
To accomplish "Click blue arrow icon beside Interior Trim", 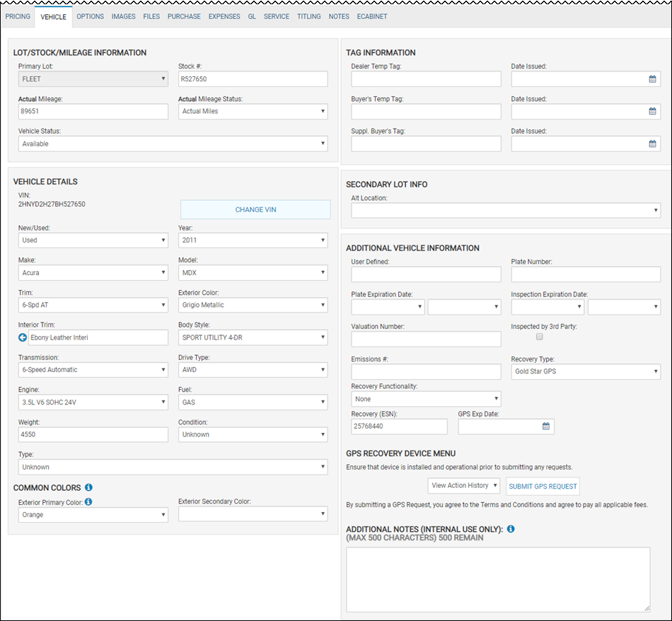I will point(23,337).
